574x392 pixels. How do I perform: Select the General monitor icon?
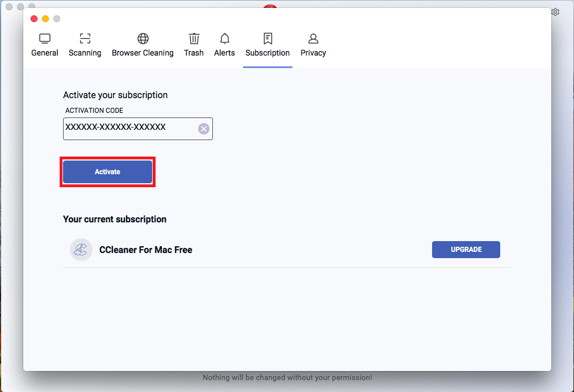pos(45,38)
